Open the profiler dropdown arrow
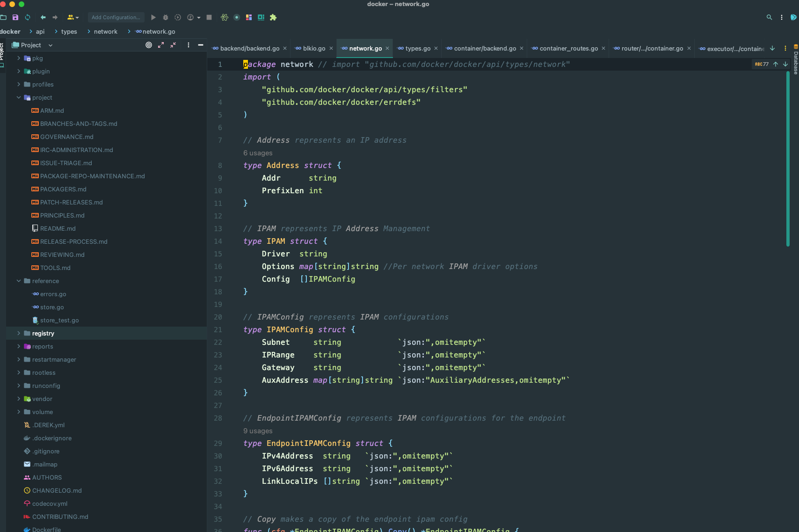The image size is (799, 532). [x=199, y=18]
